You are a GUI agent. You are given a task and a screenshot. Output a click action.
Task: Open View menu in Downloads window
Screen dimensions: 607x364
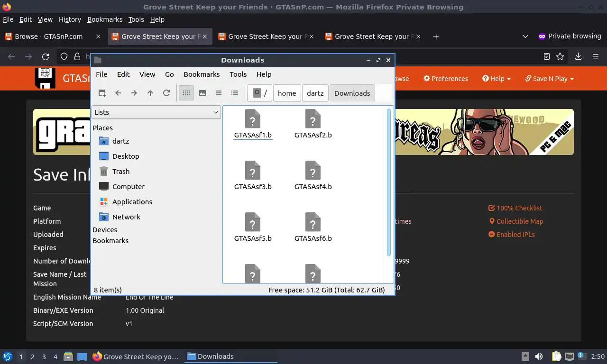[x=147, y=74]
